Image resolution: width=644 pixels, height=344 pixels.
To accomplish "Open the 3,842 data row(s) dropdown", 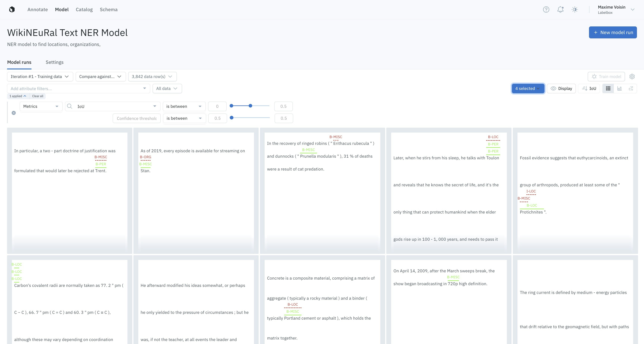I will tap(152, 77).
